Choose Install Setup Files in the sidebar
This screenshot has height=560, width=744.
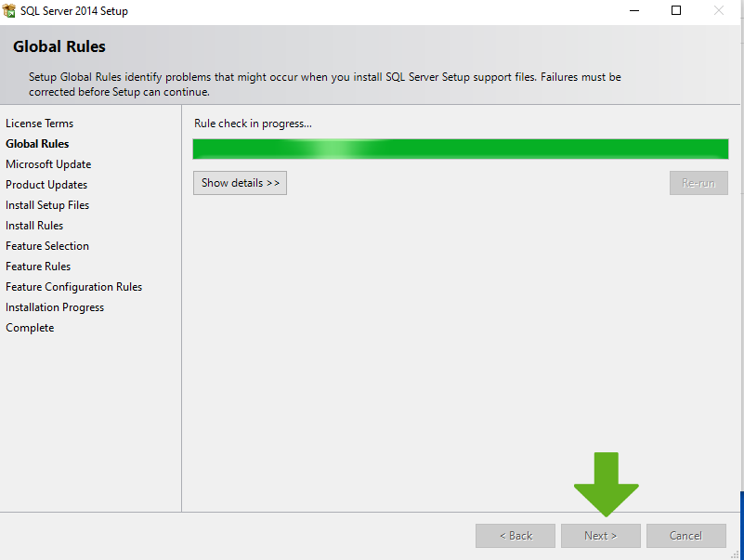pyautogui.click(x=47, y=205)
